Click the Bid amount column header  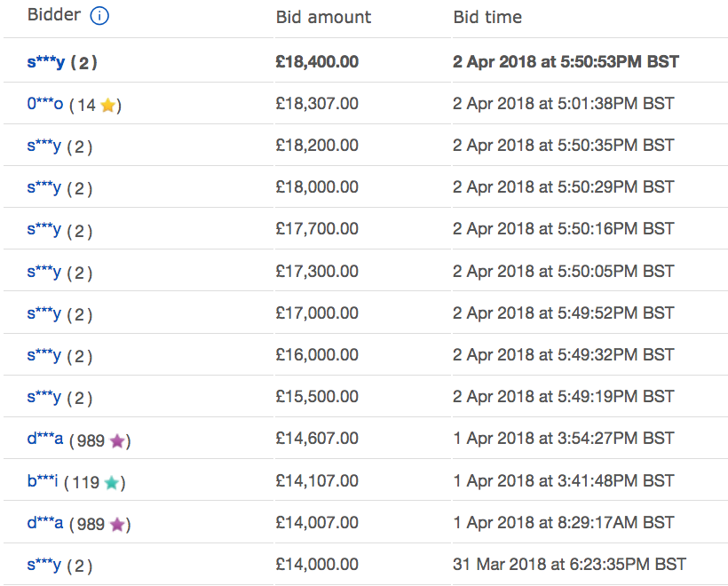pyautogui.click(x=323, y=18)
